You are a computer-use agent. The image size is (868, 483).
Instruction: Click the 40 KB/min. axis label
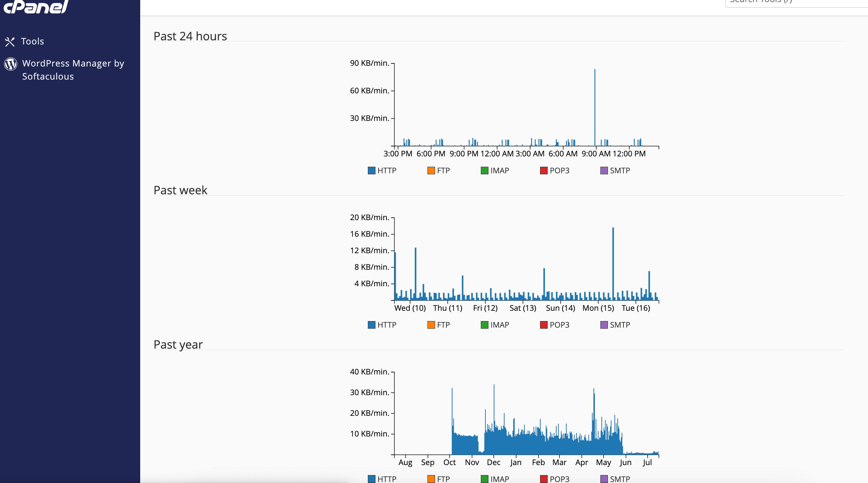tap(370, 372)
